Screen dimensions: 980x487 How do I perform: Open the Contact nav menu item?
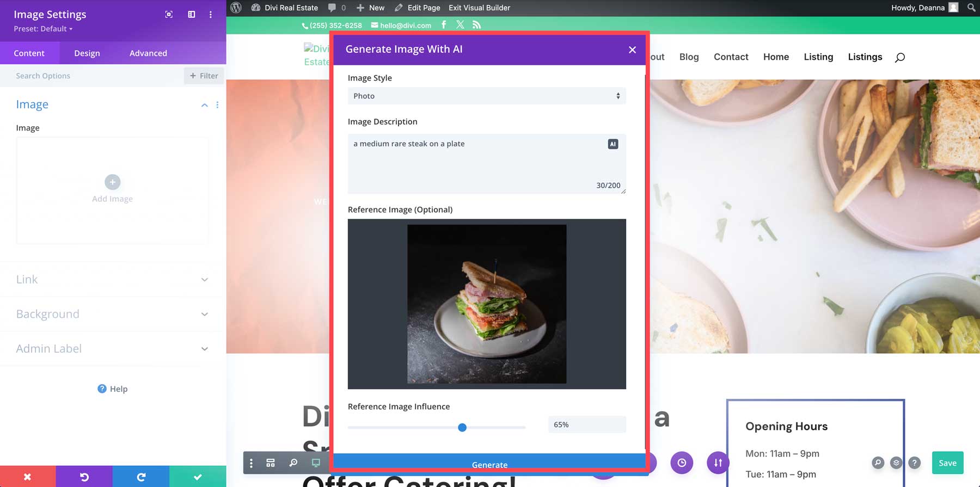click(x=731, y=57)
